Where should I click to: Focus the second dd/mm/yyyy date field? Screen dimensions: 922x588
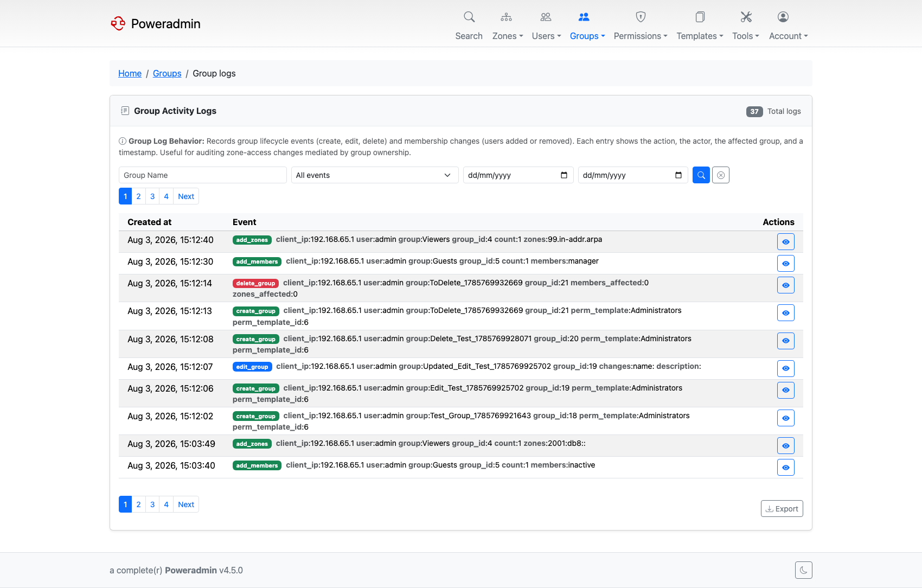[x=633, y=175]
